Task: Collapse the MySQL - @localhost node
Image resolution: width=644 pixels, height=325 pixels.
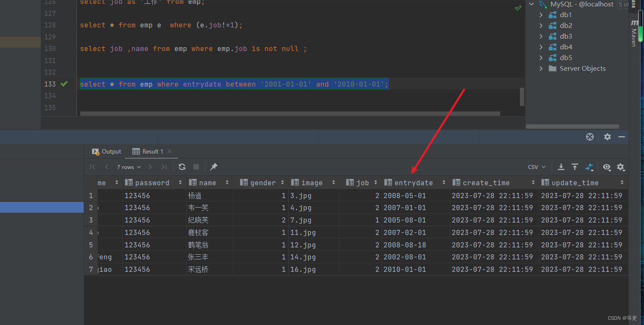Action: pyautogui.click(x=532, y=4)
